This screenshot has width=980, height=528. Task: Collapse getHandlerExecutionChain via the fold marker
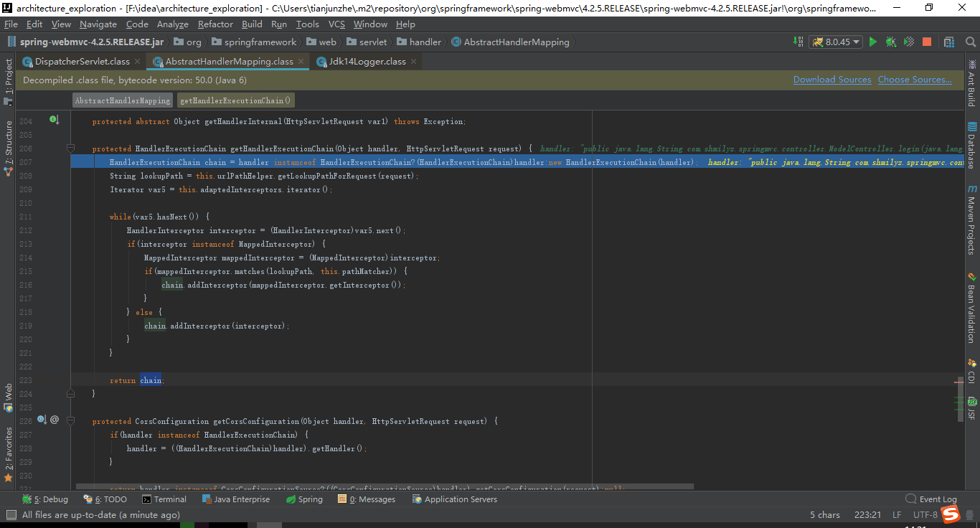pyautogui.click(x=70, y=148)
